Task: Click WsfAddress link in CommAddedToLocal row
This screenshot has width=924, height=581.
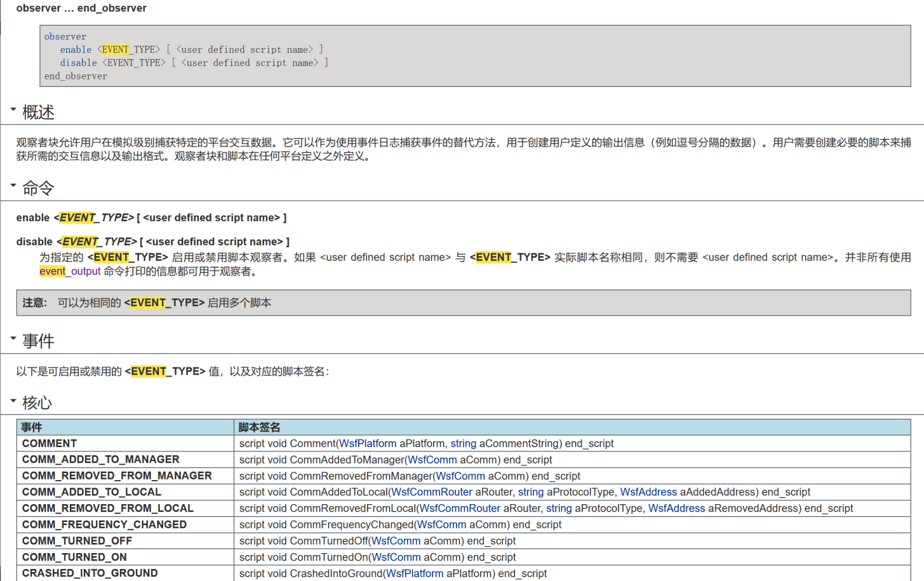Action: pos(648,492)
